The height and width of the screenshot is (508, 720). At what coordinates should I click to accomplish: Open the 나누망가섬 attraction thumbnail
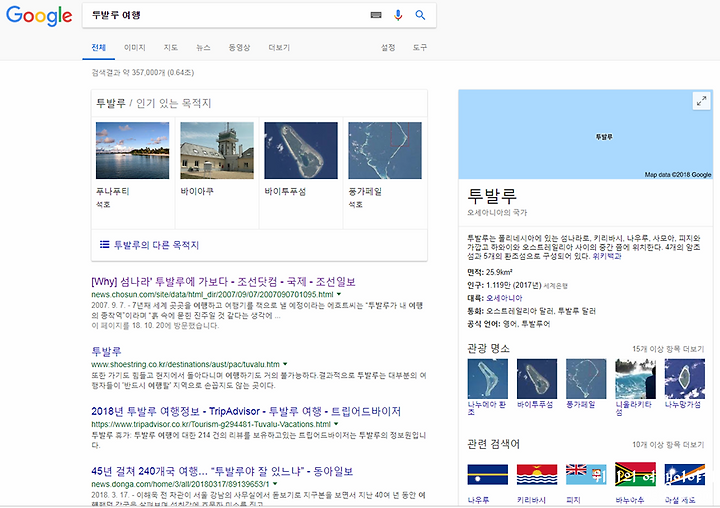pos(685,379)
